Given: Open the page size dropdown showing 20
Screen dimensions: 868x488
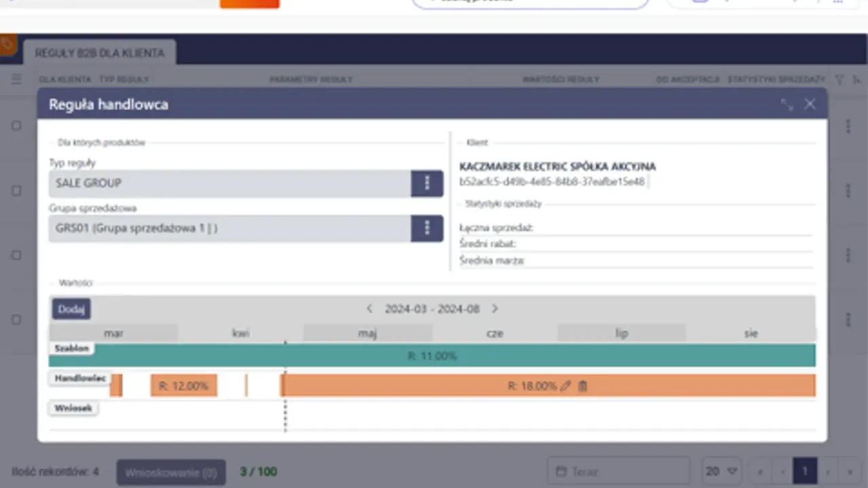Looking at the screenshot, I should click(722, 471).
